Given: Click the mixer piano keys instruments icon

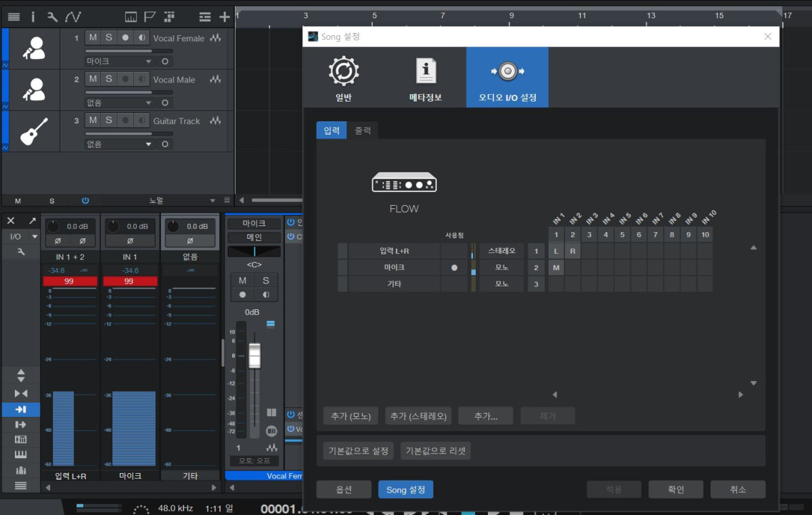Looking at the screenshot, I should tap(20, 455).
